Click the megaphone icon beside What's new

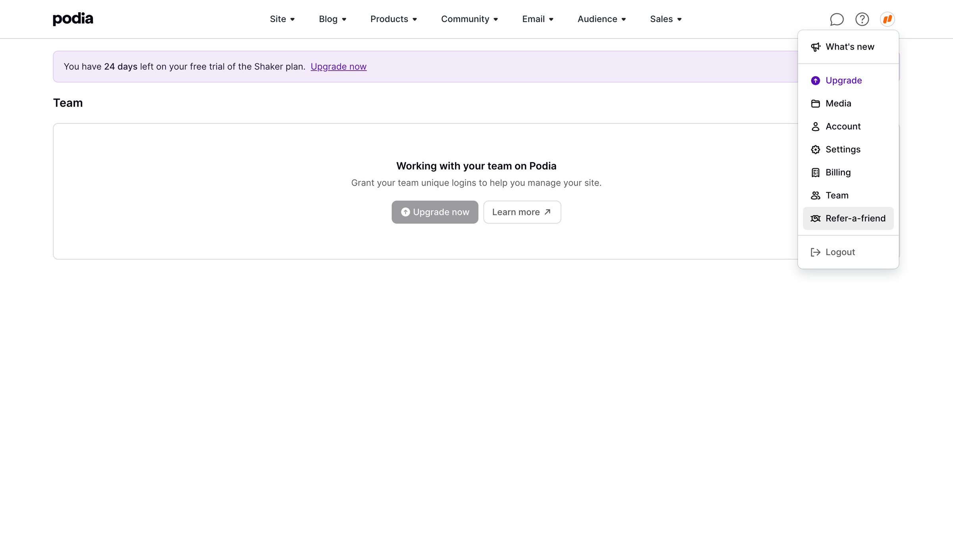816,47
